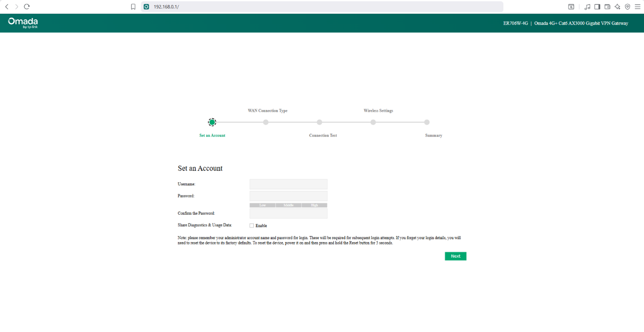Click the "WAN Connection Type" step label

click(268, 111)
